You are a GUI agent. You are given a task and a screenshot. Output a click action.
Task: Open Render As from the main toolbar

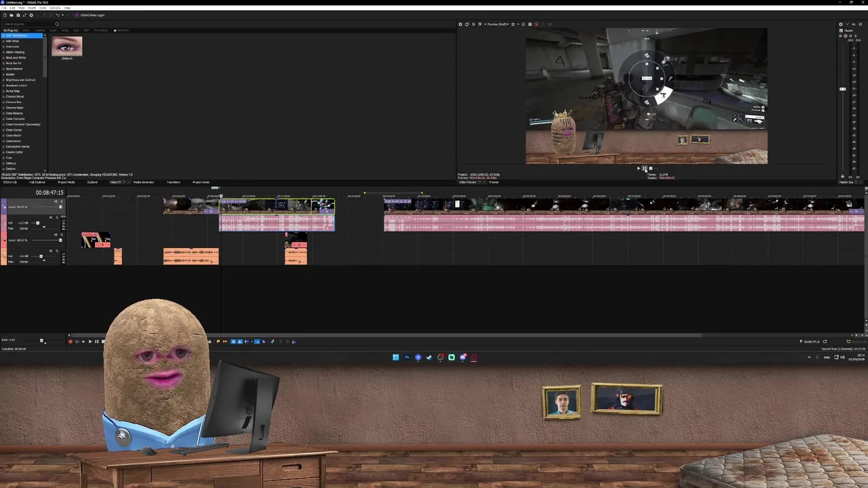click(x=24, y=15)
